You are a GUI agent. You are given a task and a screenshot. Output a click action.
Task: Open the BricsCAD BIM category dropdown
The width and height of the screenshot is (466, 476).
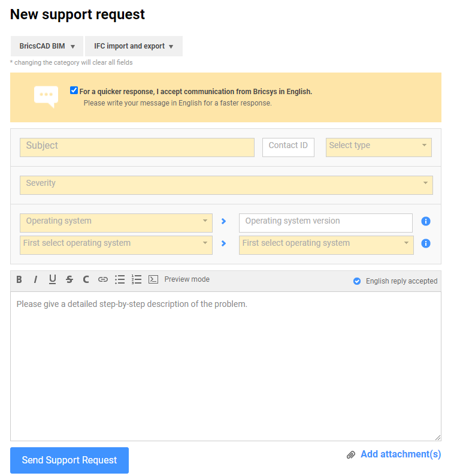47,46
